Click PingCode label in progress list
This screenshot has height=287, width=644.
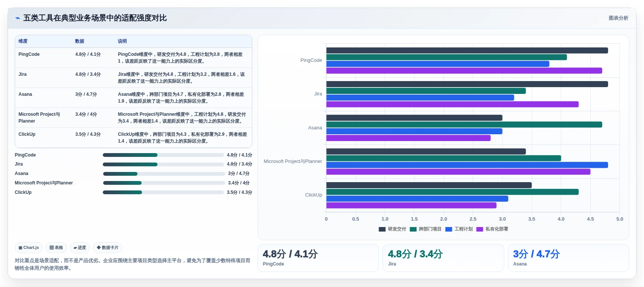(25, 155)
